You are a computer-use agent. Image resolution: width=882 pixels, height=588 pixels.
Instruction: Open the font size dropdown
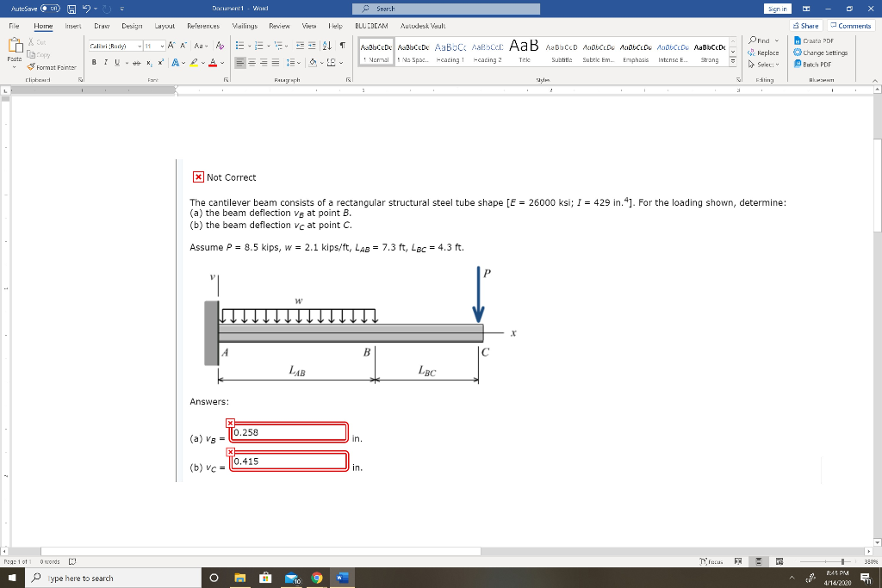coord(162,44)
